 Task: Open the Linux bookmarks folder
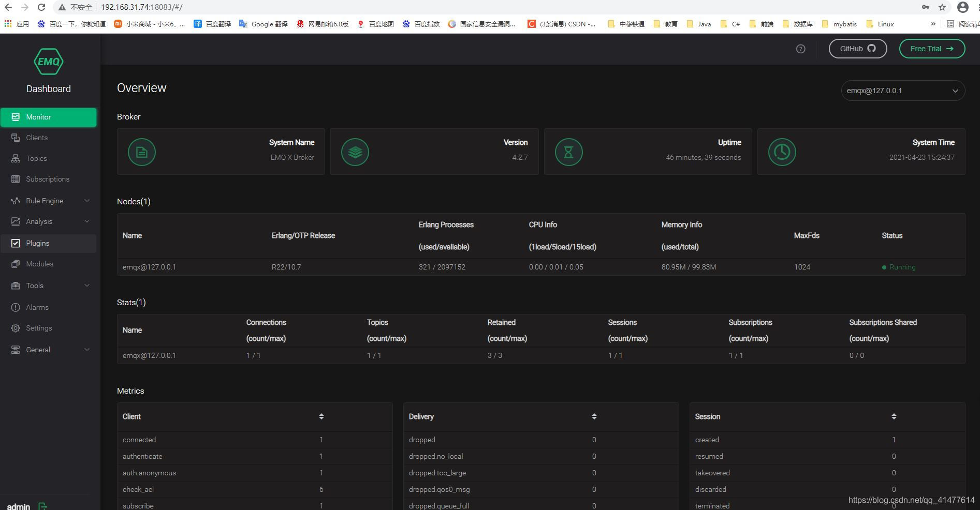[880, 24]
